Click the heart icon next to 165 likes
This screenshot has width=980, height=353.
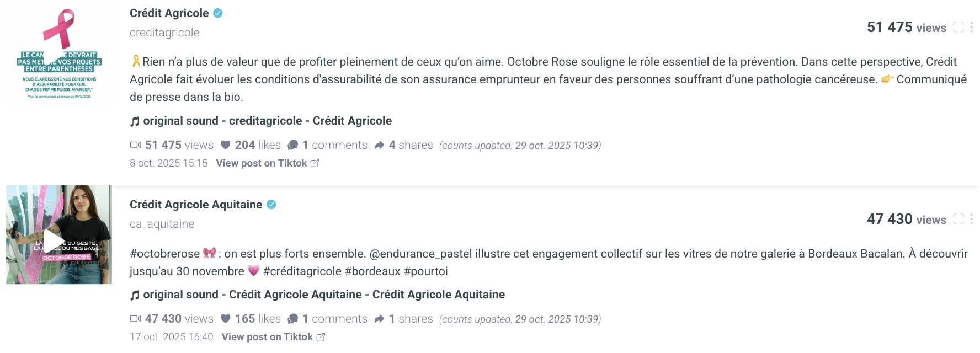(226, 319)
